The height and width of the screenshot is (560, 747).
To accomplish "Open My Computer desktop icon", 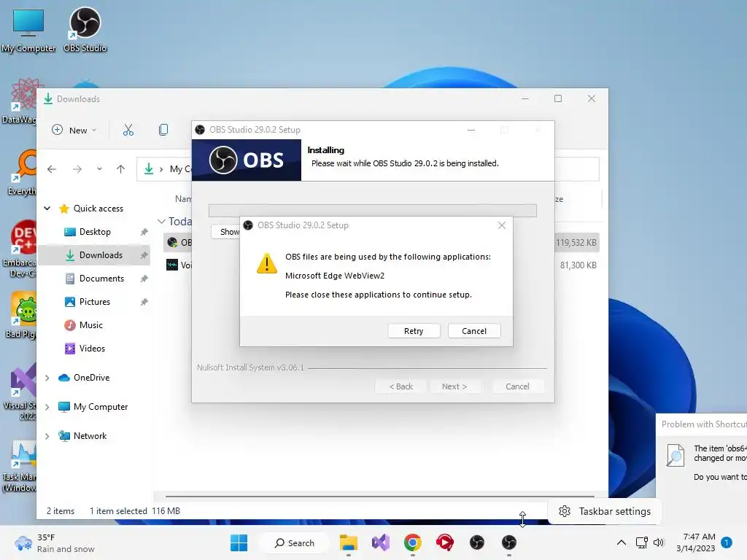I will (28, 30).
